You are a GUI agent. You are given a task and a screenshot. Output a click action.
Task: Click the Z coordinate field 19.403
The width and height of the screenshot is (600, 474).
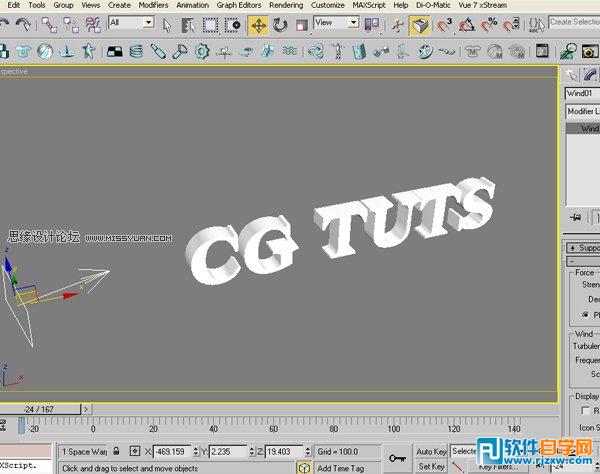point(284,451)
